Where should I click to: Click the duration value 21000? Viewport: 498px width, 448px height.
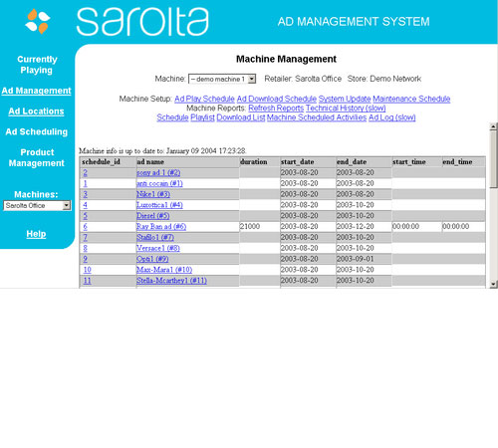(x=250, y=227)
